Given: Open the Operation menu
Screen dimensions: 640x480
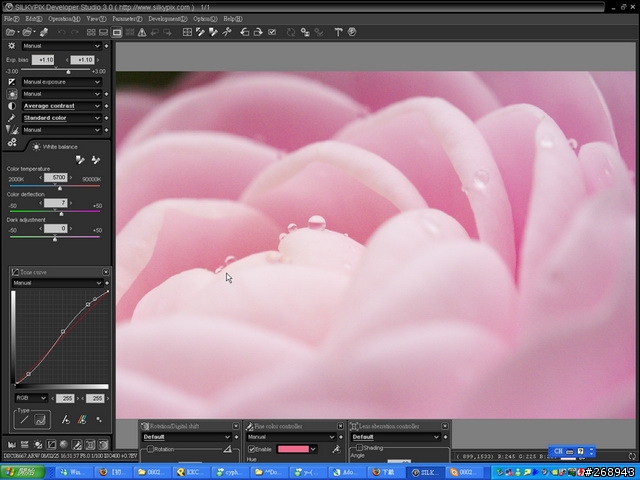Looking at the screenshot, I should click(x=64, y=19).
